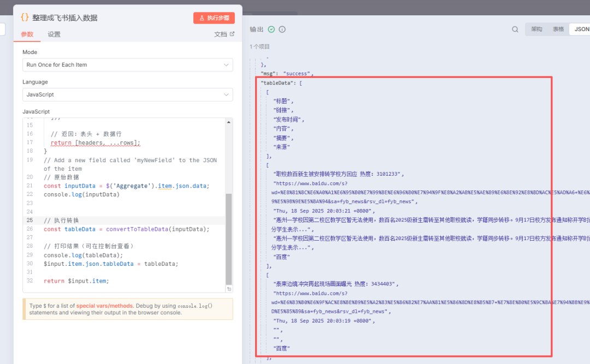Open the Language dropdown showing JavaScript
This screenshot has width=590, height=364.
127,94
